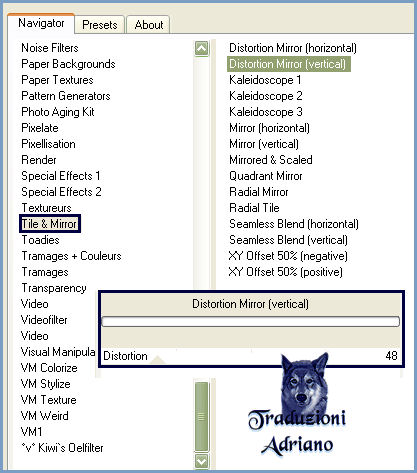The image size is (417, 473).
Task: Open the About tab
Action: click(x=149, y=25)
